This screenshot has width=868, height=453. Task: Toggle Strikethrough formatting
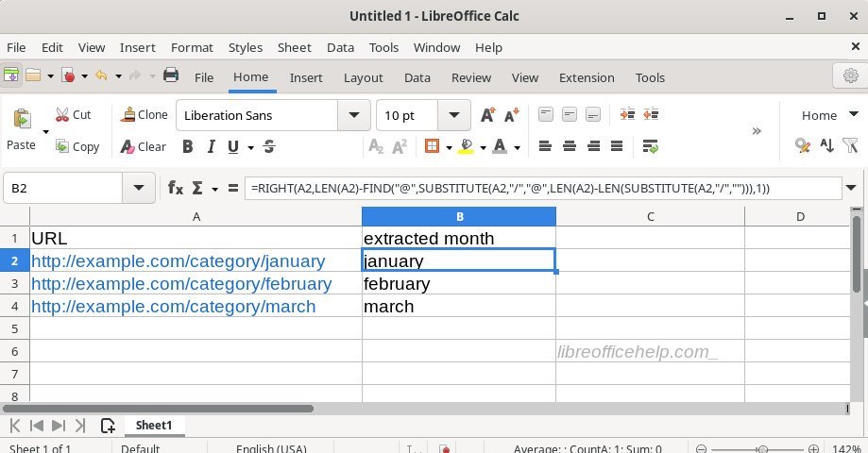point(269,146)
